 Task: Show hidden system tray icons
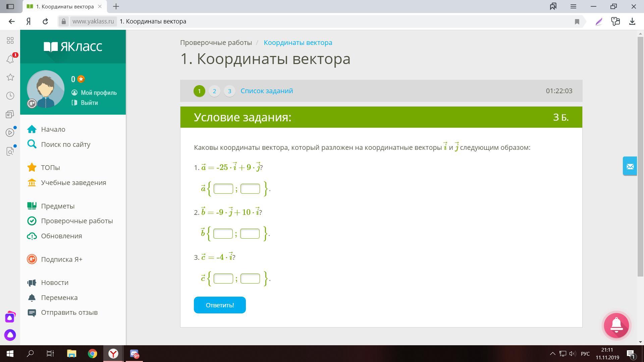click(x=552, y=354)
